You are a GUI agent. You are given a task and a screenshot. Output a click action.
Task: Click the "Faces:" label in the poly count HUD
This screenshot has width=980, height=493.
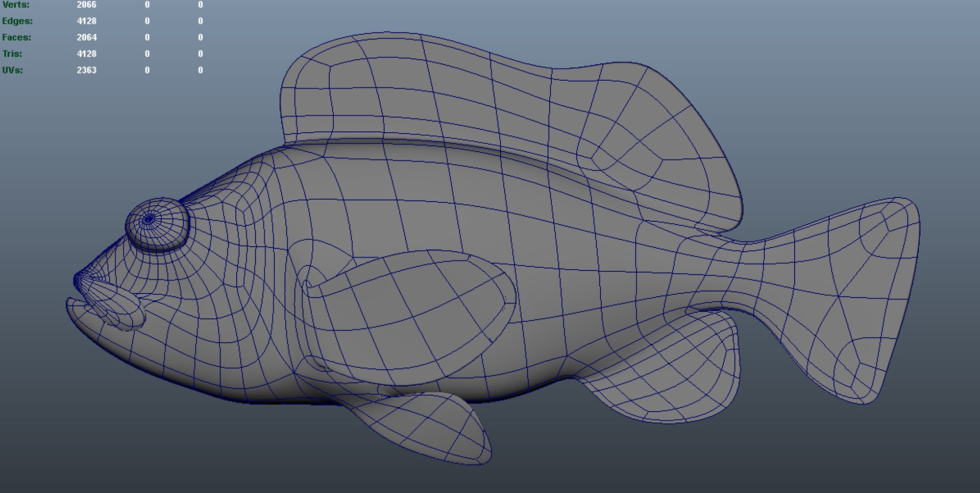point(16,37)
